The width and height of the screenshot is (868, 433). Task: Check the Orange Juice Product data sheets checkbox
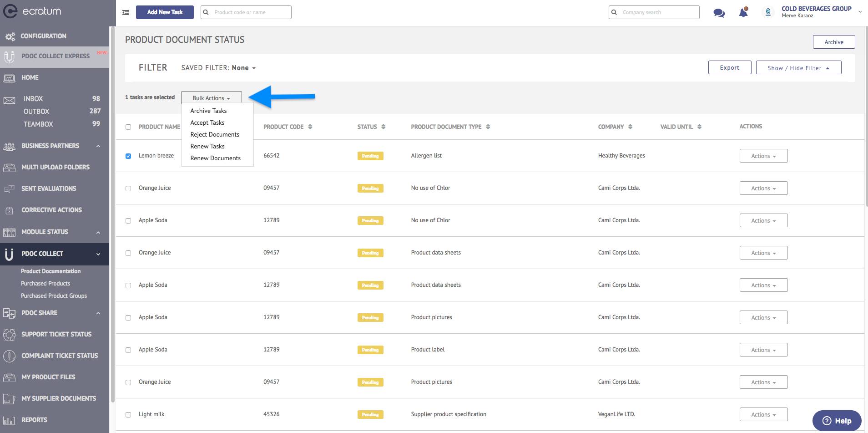click(128, 253)
